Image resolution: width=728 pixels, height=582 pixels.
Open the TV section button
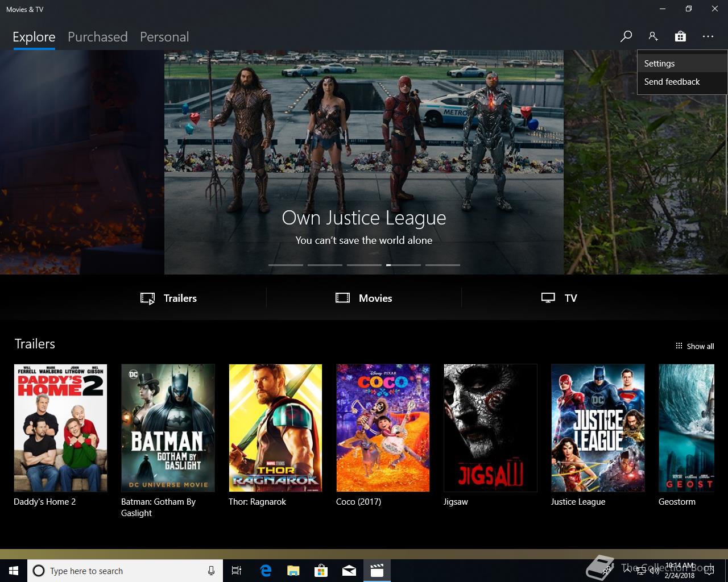(559, 298)
